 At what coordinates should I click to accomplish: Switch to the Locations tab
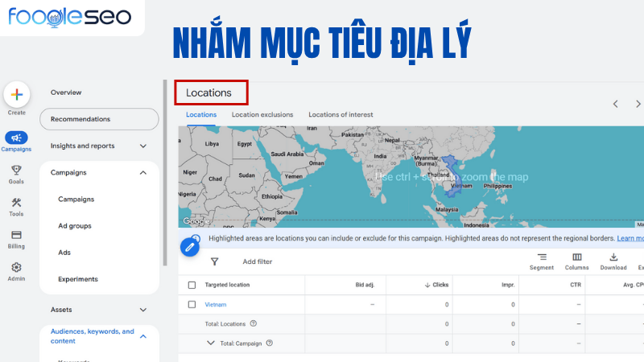201,114
